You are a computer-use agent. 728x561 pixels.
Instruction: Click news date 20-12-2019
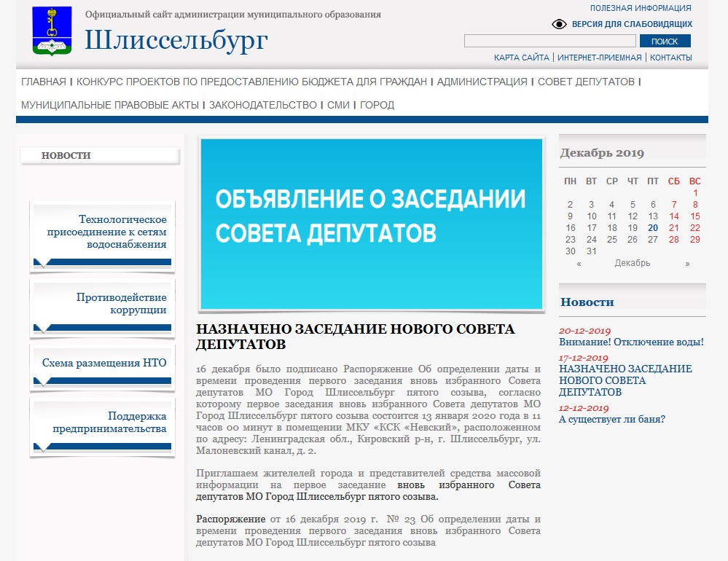(584, 331)
